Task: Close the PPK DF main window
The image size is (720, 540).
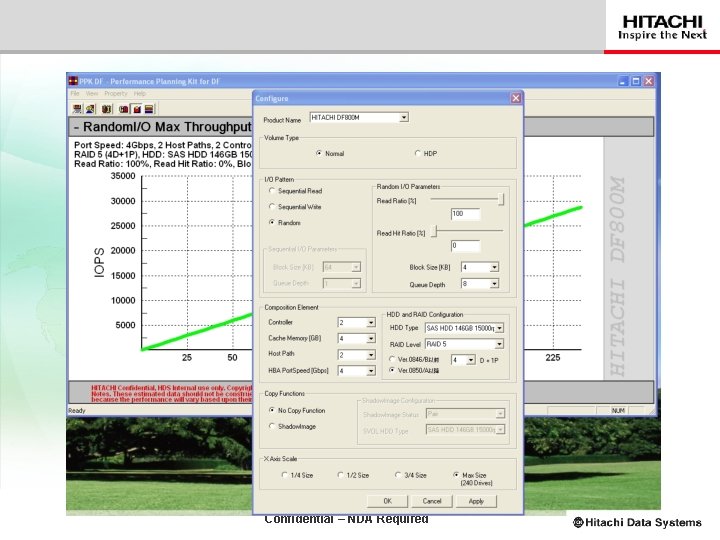Action: pyautogui.click(x=648, y=81)
